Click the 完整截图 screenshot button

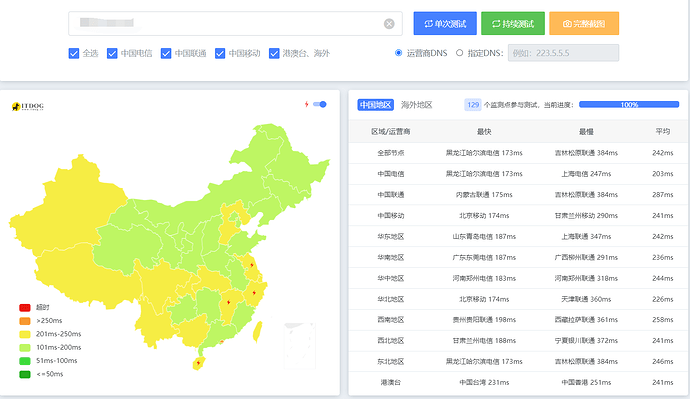coord(584,23)
